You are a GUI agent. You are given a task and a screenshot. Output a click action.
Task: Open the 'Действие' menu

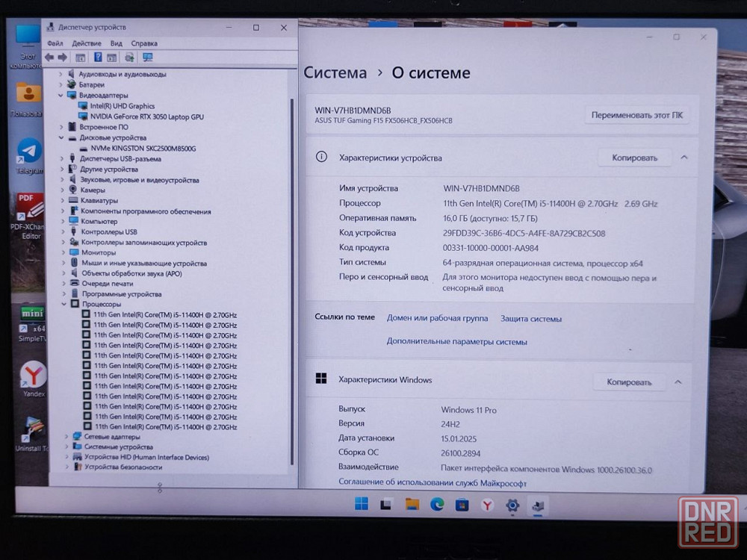coord(86,43)
